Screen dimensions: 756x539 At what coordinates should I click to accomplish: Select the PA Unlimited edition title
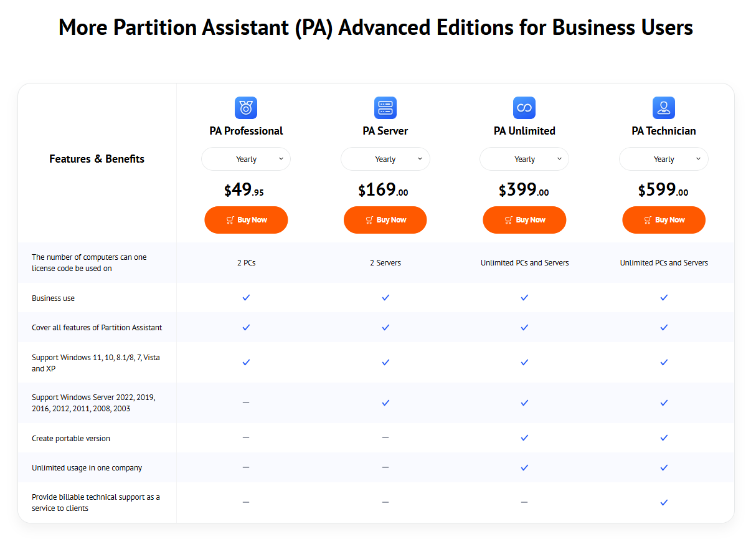524,131
